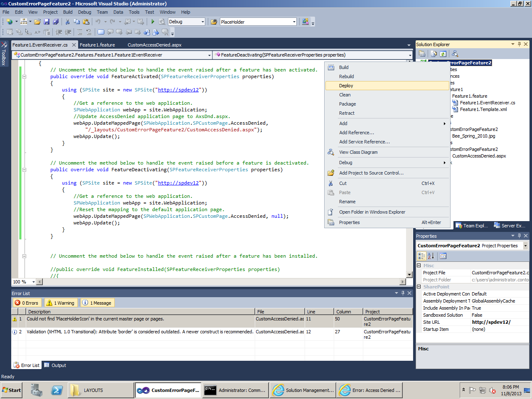
Task: Open the Output tab at bottom
Action: (58, 365)
